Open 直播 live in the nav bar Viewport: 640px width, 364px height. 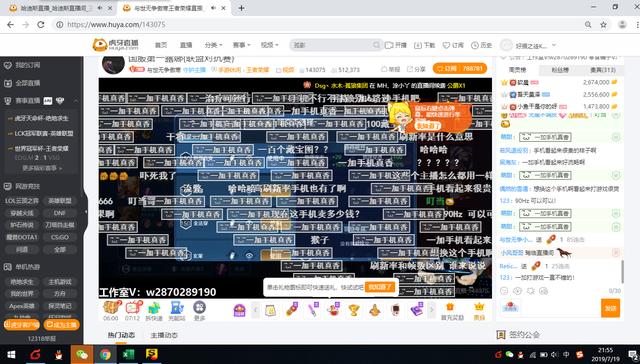click(x=186, y=45)
